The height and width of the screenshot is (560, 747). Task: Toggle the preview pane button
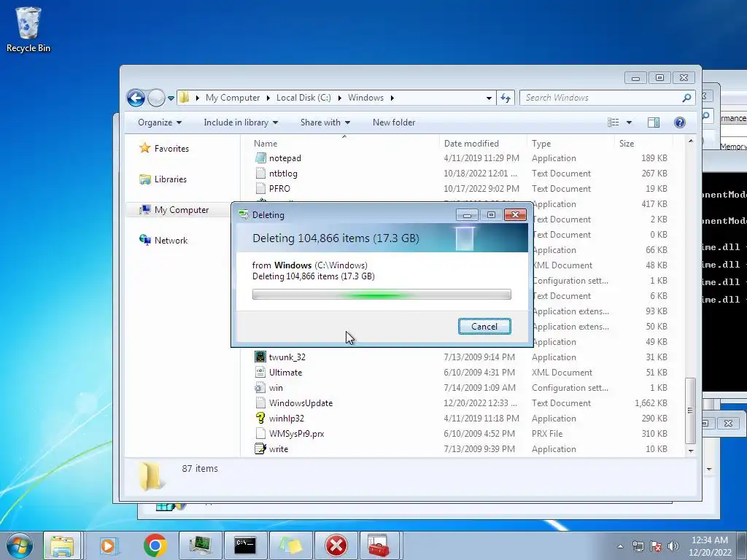click(654, 122)
